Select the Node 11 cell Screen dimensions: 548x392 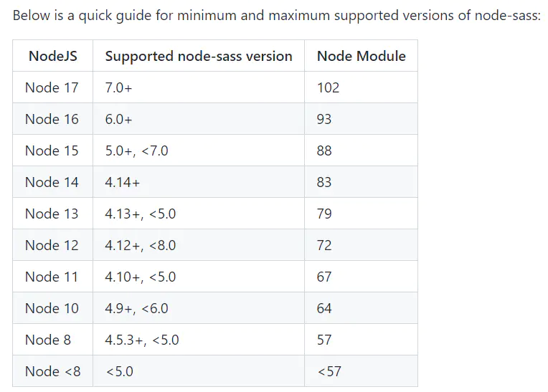pyautogui.click(x=52, y=277)
